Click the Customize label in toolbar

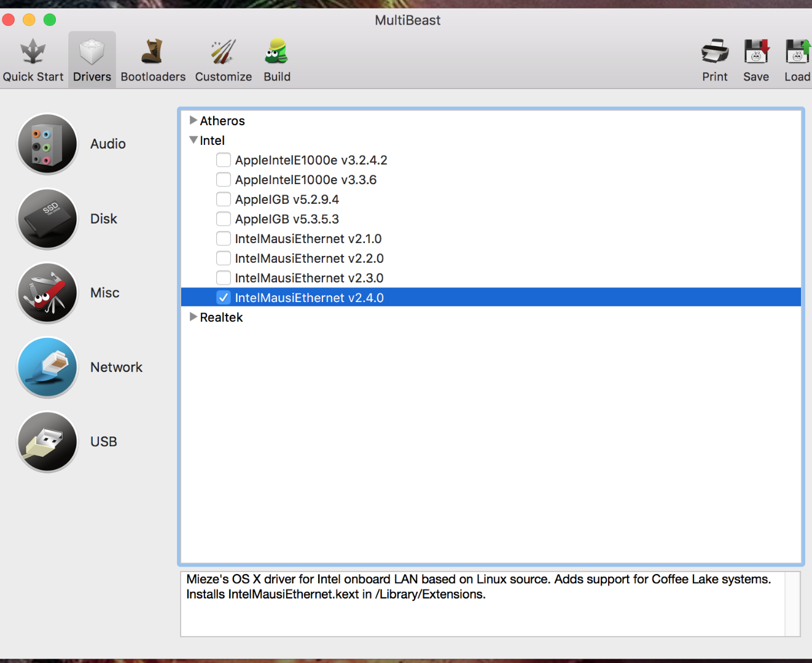[224, 77]
